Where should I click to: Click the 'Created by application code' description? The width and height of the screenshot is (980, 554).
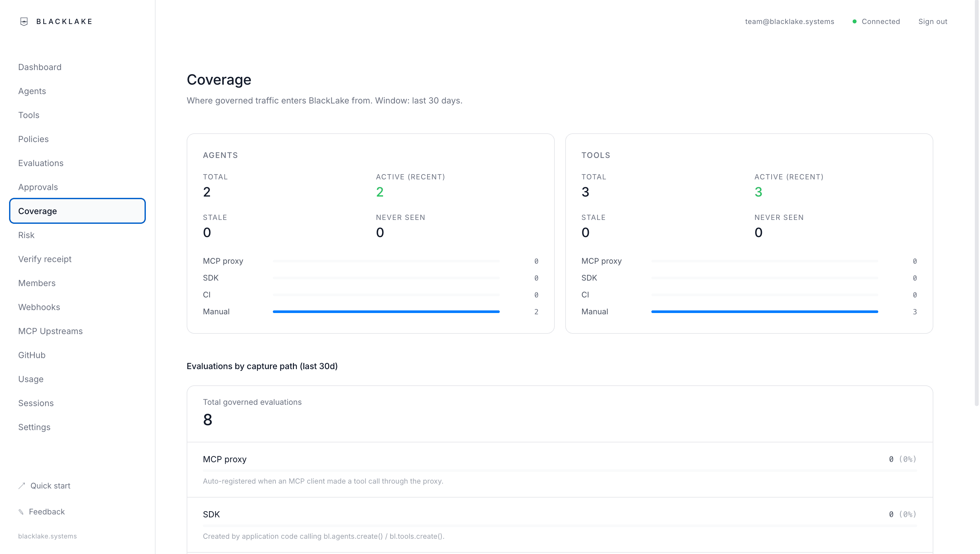pos(323,536)
